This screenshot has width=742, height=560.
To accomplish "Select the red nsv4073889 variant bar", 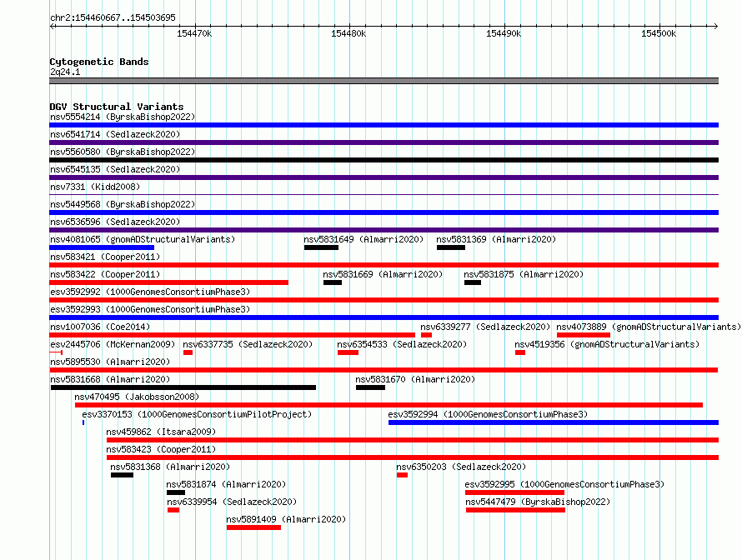I will pos(584,335).
